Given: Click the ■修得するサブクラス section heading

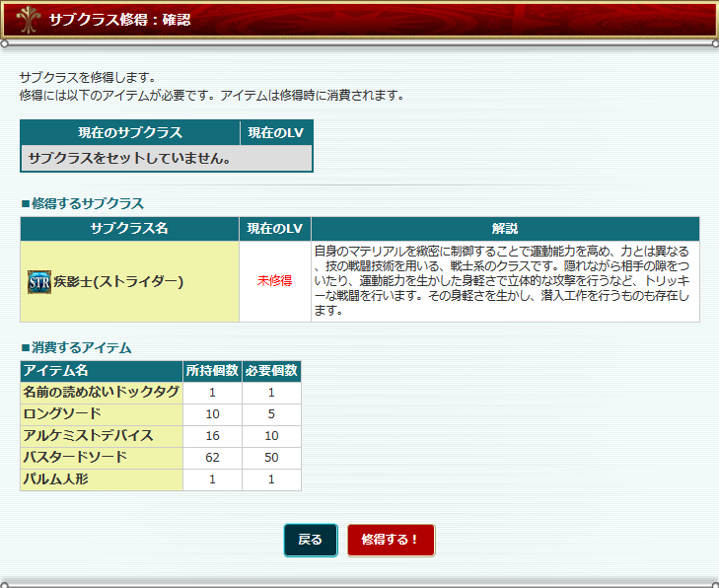Looking at the screenshot, I should [83, 203].
